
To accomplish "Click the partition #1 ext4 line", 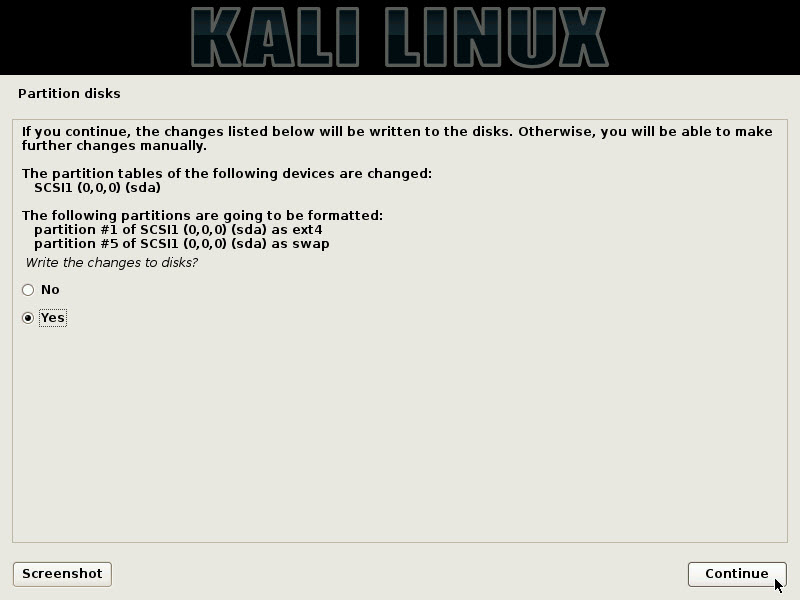I will 178,230.
